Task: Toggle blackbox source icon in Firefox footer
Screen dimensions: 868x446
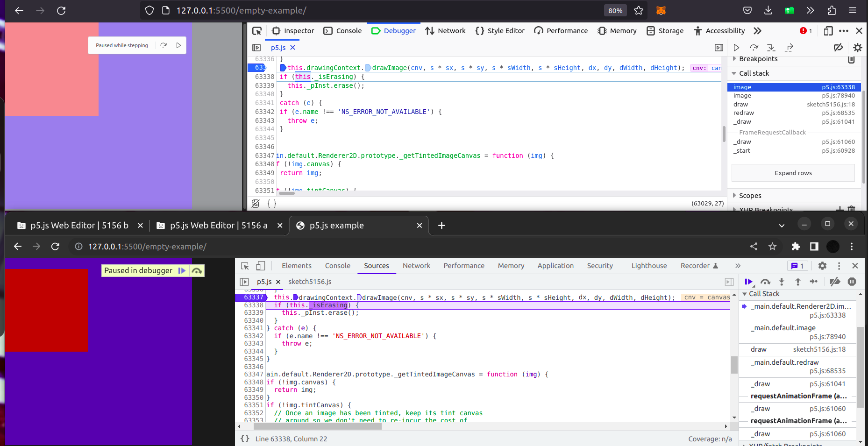Action: click(256, 204)
